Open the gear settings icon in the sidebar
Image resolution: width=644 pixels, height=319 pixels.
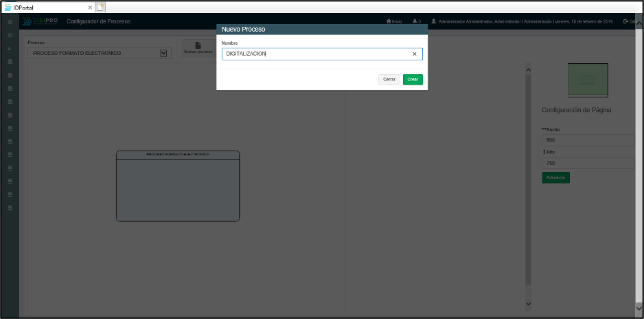tap(10, 35)
